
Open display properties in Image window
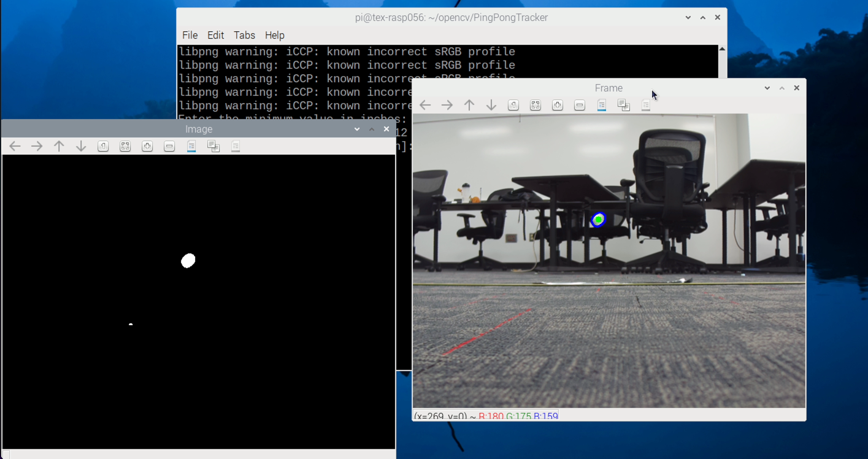[x=236, y=146]
